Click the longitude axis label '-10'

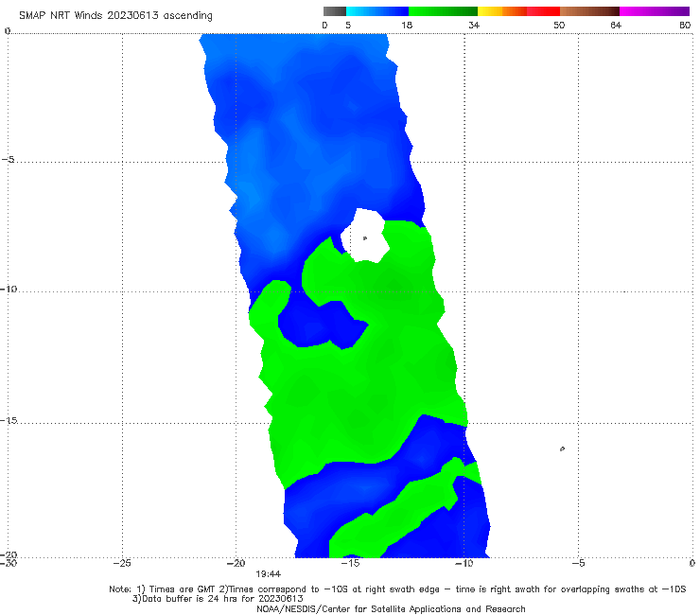click(x=464, y=563)
